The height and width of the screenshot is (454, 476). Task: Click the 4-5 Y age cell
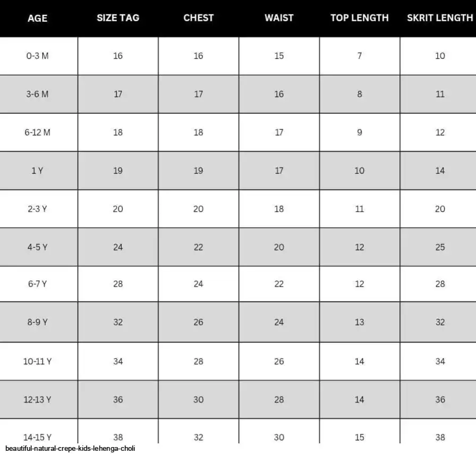[37, 247]
